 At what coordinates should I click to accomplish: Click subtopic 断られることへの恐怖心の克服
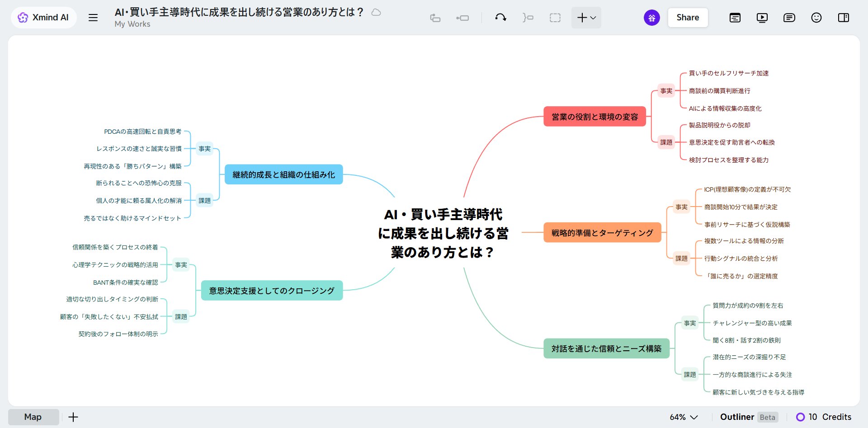(139, 183)
